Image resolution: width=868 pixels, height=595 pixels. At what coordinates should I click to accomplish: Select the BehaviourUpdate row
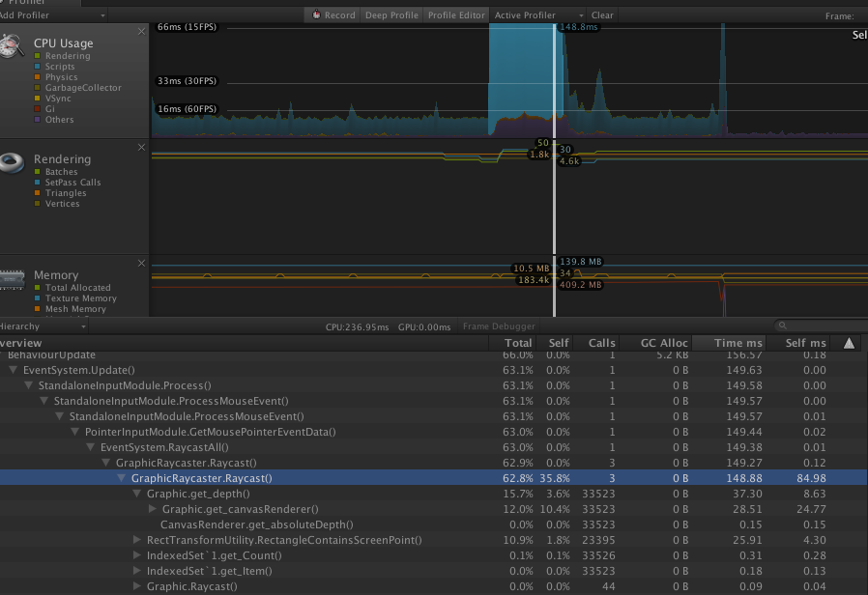[x=434, y=355]
